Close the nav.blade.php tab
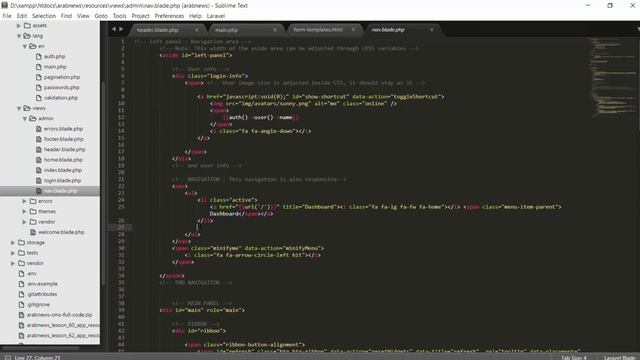 [x=431, y=30]
